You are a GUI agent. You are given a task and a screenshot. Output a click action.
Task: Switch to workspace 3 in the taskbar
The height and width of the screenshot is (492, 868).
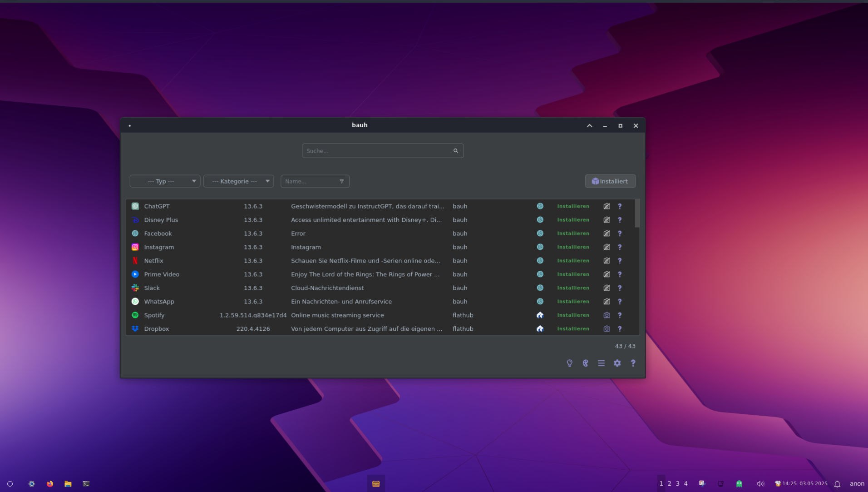pyautogui.click(x=677, y=483)
